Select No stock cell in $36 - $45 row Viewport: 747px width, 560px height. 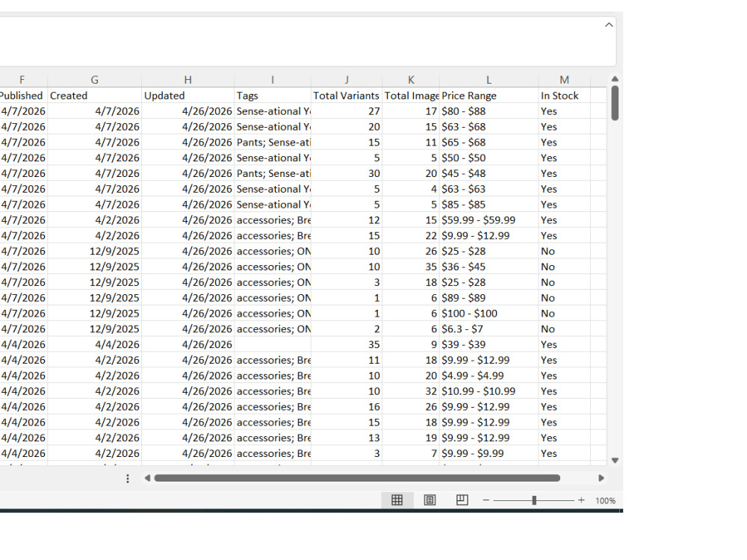pos(564,267)
